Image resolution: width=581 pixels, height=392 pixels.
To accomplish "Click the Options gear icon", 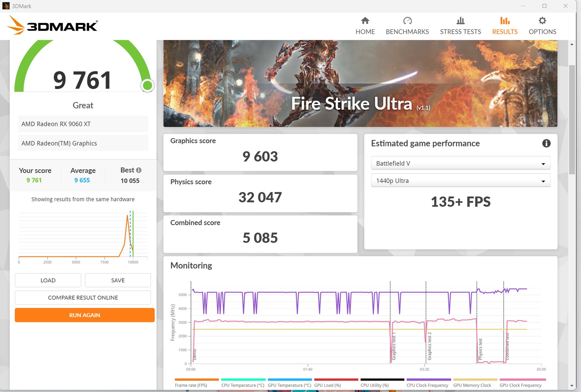I will coord(542,21).
